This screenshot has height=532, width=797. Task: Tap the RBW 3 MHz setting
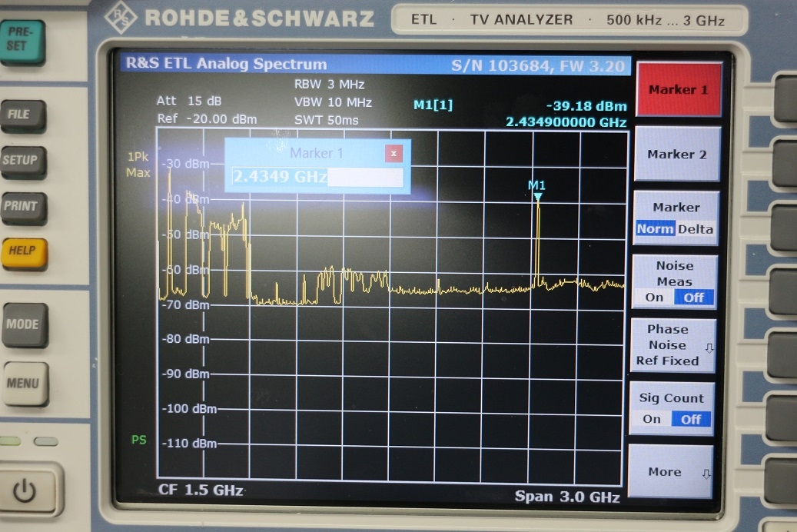coord(330,84)
